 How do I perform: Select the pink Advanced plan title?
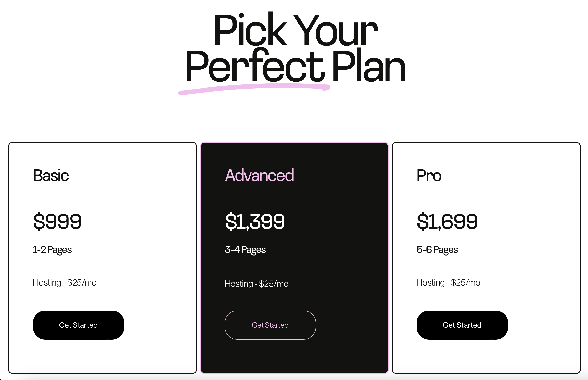pyautogui.click(x=259, y=175)
